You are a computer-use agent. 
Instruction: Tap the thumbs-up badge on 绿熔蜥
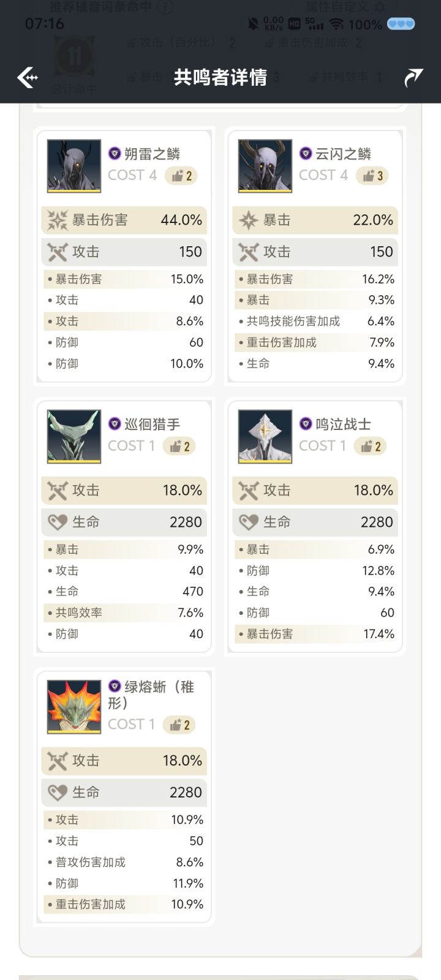179,725
